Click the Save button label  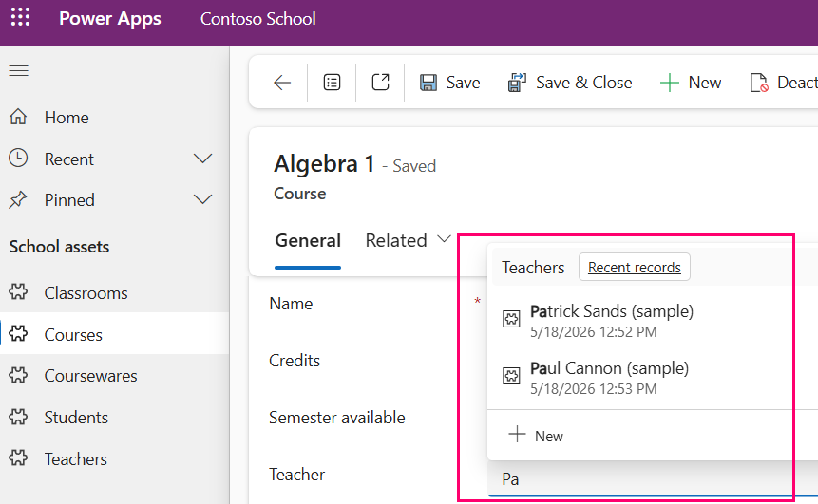[x=464, y=83]
